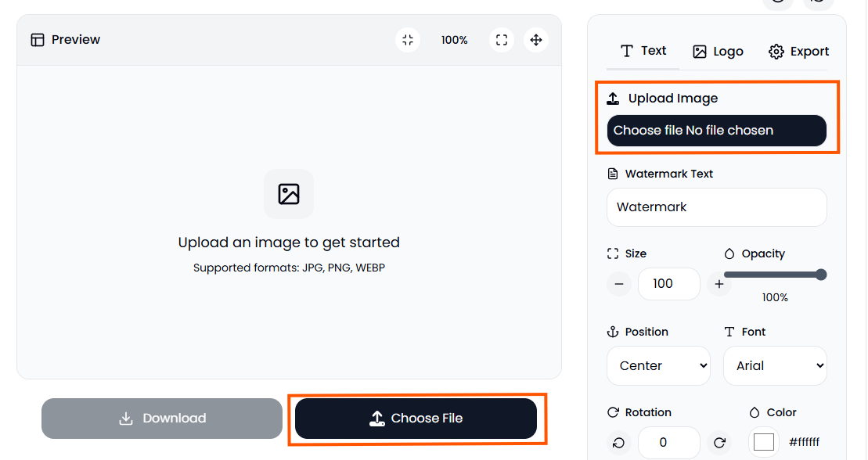Click inside the Watermark Text field

(717, 207)
